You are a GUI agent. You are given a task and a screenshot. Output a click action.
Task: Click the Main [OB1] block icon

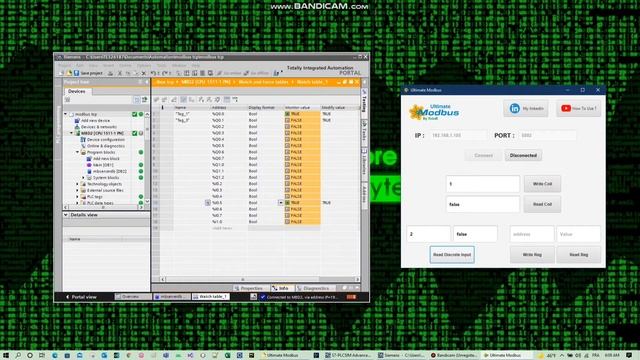(x=89, y=165)
